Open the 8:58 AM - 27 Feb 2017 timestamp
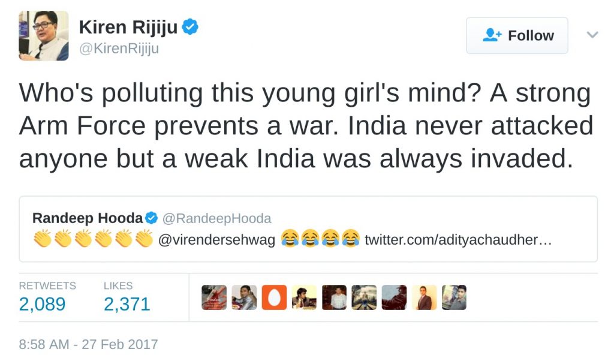Image resolution: width=614 pixels, height=364 pixels. click(x=88, y=344)
